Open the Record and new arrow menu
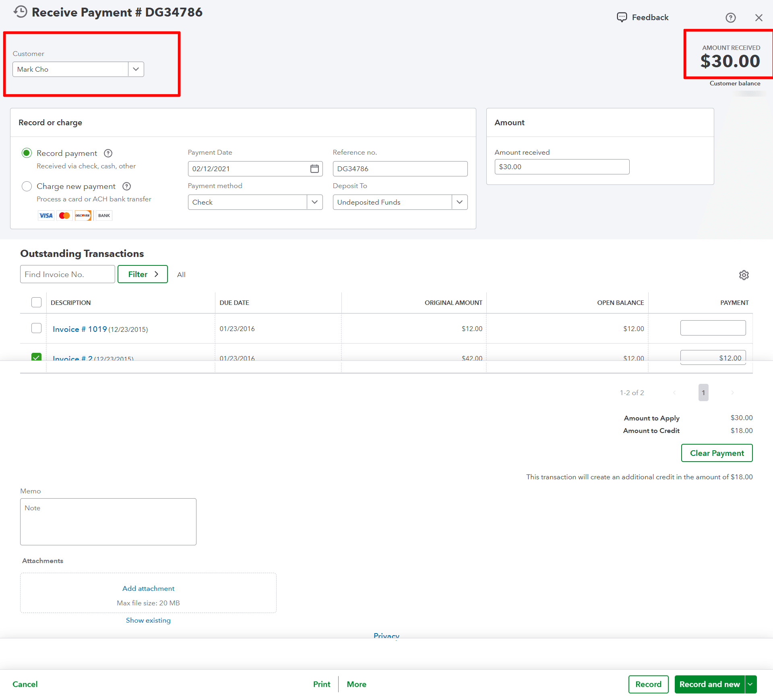This screenshot has width=773, height=700. pyautogui.click(x=750, y=684)
